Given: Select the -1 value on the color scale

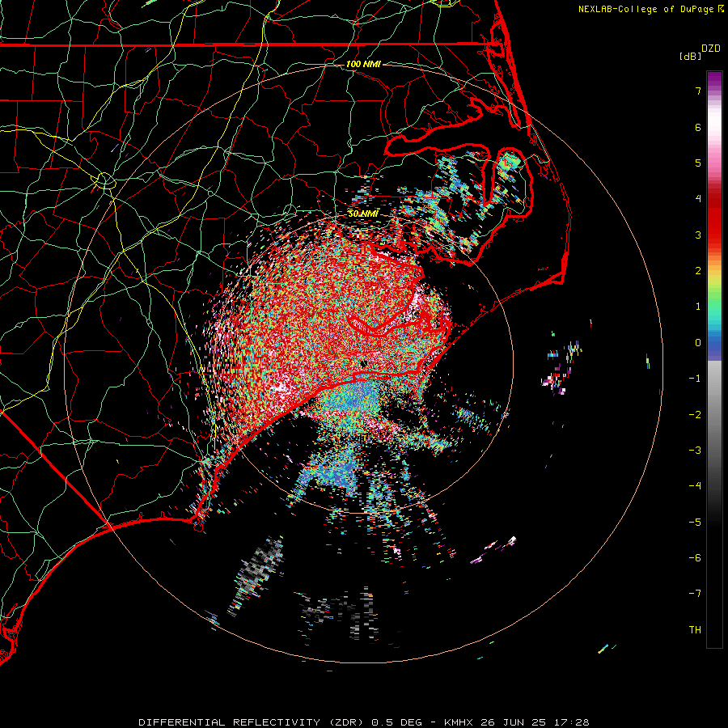Looking at the screenshot, I should (x=695, y=379).
